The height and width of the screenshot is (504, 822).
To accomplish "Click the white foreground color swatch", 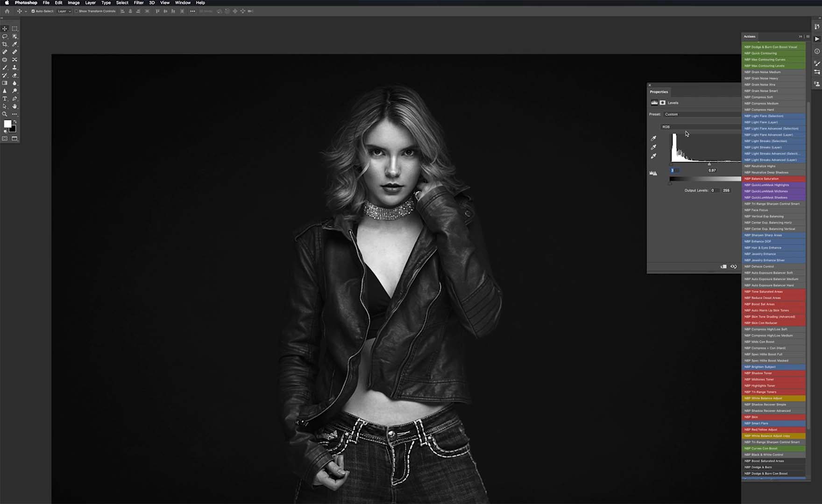I will coord(7,124).
